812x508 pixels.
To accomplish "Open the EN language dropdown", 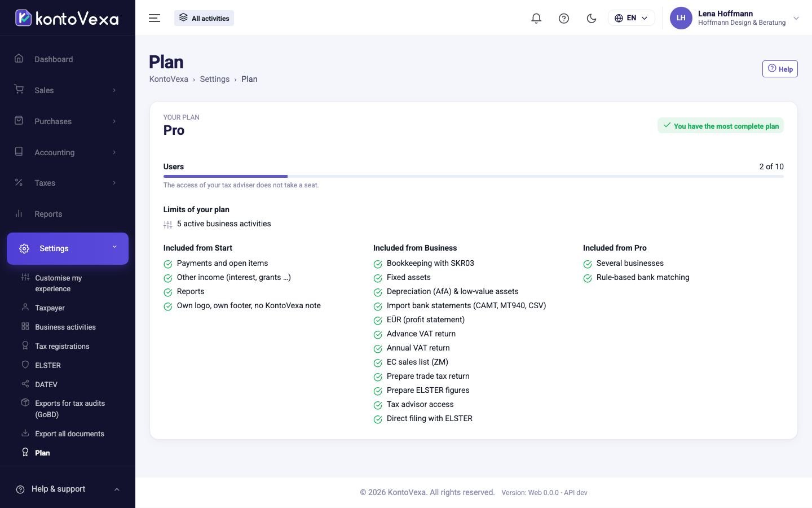I will click(631, 18).
